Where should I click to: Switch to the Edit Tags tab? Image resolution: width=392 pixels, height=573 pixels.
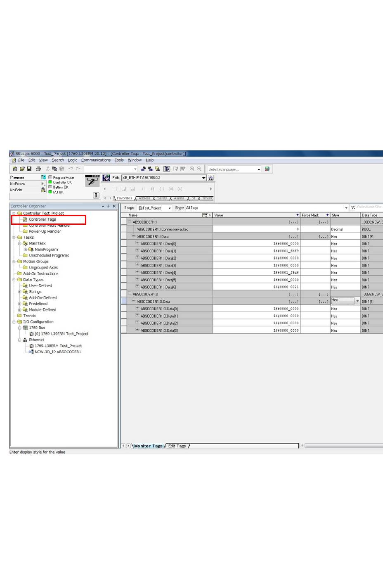tap(177, 446)
